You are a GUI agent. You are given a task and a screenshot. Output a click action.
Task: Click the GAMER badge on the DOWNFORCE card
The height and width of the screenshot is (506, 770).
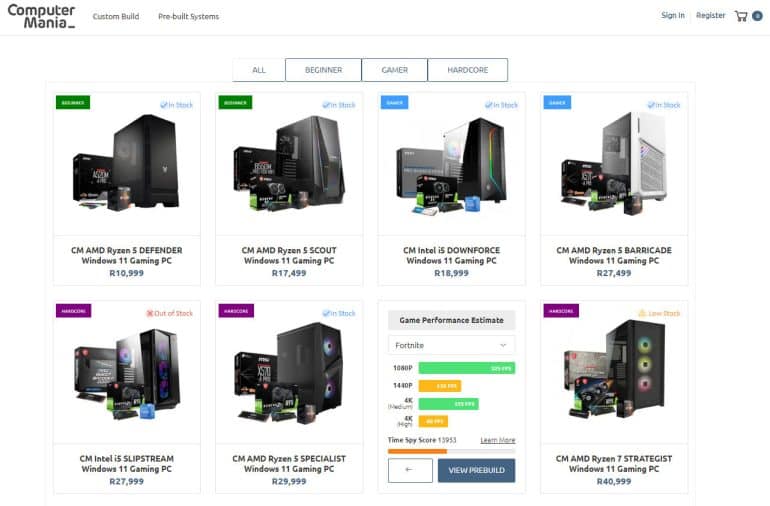coord(394,103)
